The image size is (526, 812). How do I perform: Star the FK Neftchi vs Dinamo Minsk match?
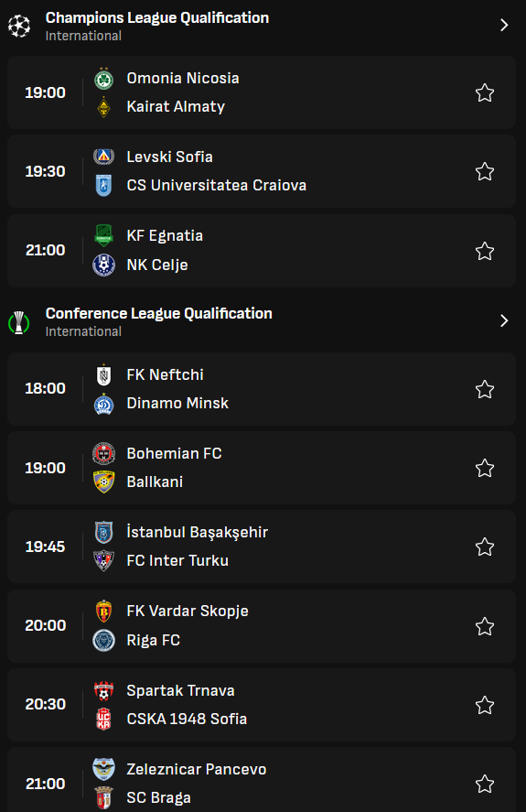[x=485, y=389]
